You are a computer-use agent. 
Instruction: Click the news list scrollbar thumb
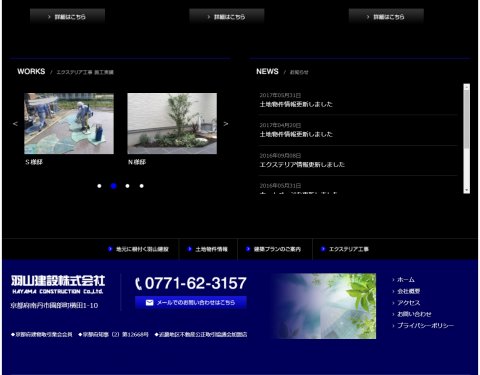coord(466,119)
